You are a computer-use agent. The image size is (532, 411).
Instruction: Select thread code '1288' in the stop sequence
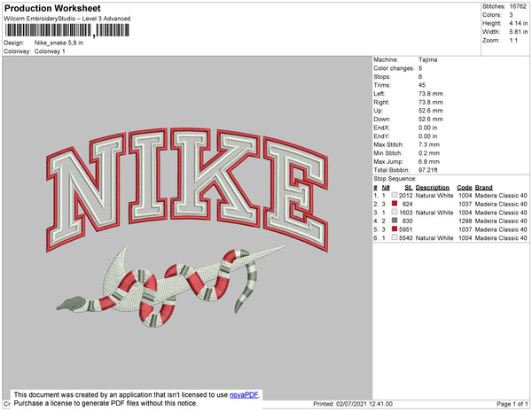(x=465, y=221)
